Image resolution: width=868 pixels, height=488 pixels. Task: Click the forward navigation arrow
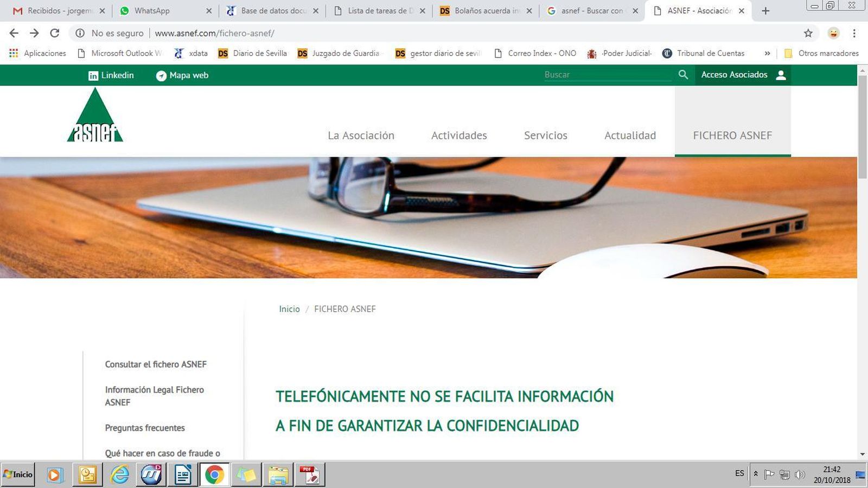click(34, 33)
